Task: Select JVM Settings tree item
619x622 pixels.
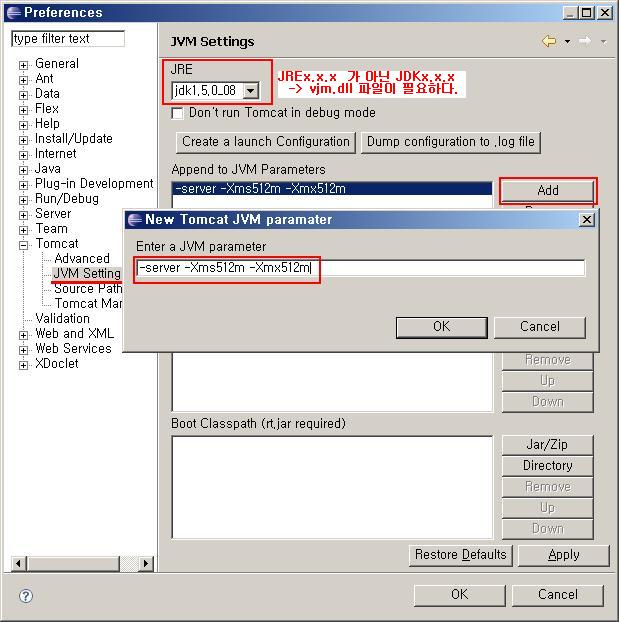Action: 87,273
